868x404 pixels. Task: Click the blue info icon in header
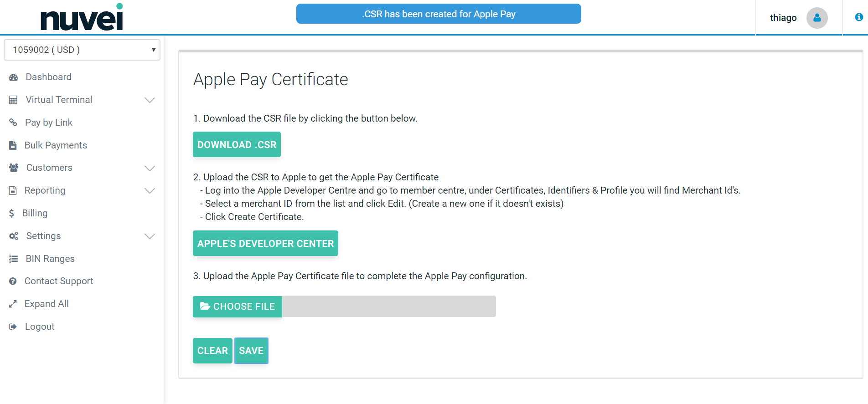click(x=858, y=17)
